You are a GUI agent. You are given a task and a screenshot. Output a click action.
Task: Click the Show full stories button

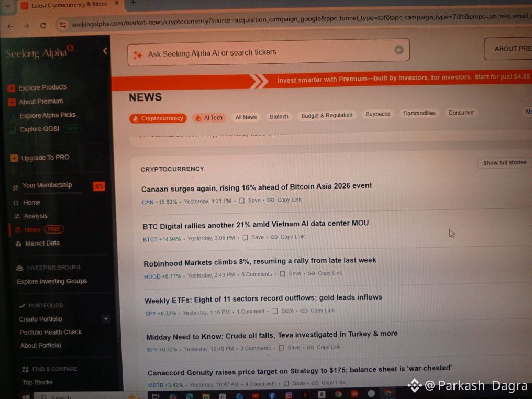pyautogui.click(x=505, y=163)
